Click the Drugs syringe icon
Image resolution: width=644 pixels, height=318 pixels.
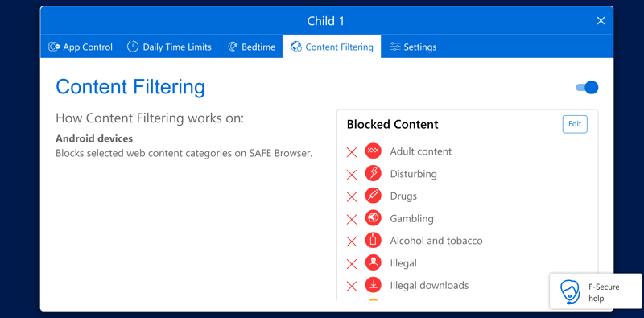tap(373, 196)
